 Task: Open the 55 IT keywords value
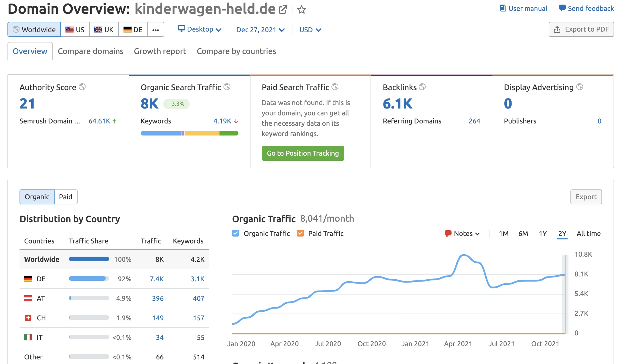tap(200, 338)
